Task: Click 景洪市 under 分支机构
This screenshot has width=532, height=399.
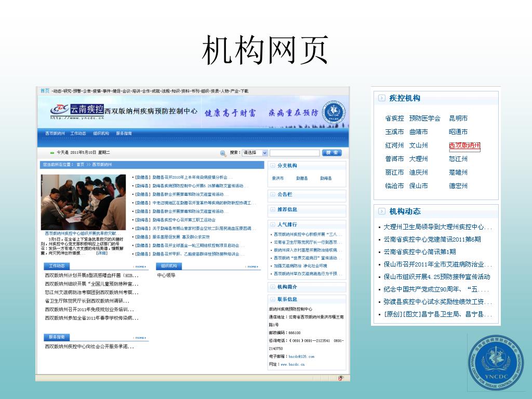Action: [x=277, y=178]
